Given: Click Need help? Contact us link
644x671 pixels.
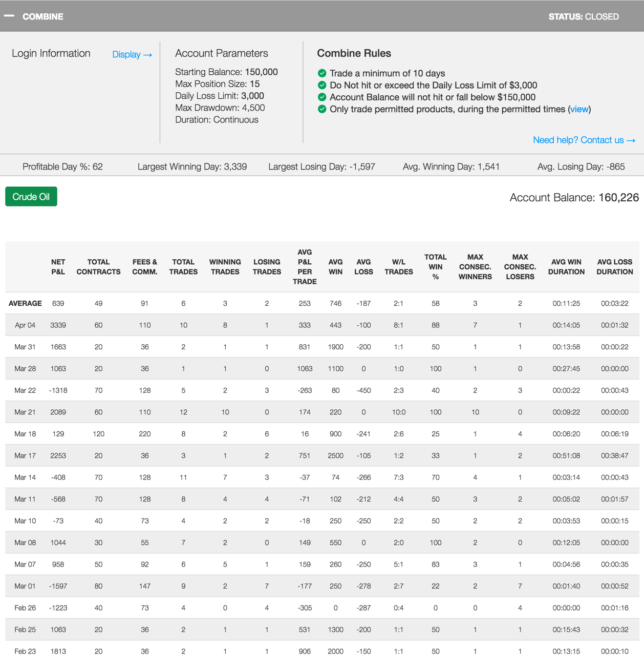Looking at the screenshot, I should click(584, 140).
